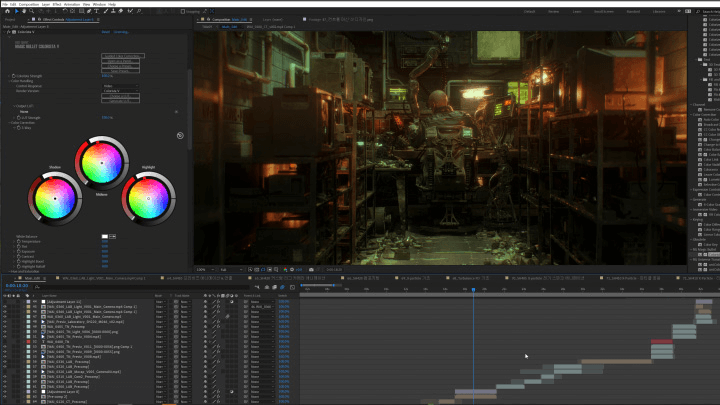The width and height of the screenshot is (720, 405).
Task: Click the Reset link for Colorista V
Action: pyautogui.click(x=106, y=32)
